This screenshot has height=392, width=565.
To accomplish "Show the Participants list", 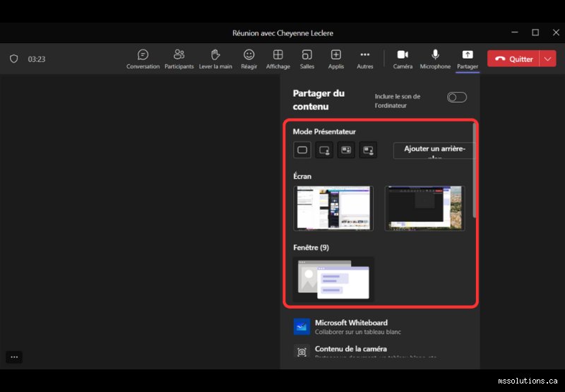I will (x=179, y=59).
